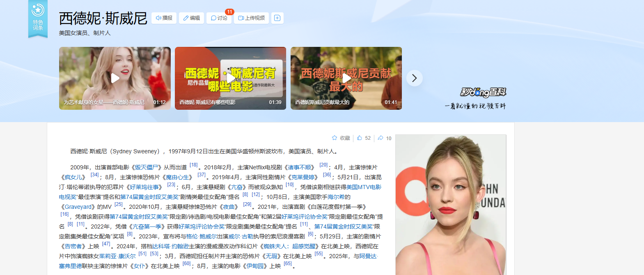This screenshot has width=644, height=275.
Task: Open the 秒懂百科 logo
Action: [x=483, y=92]
